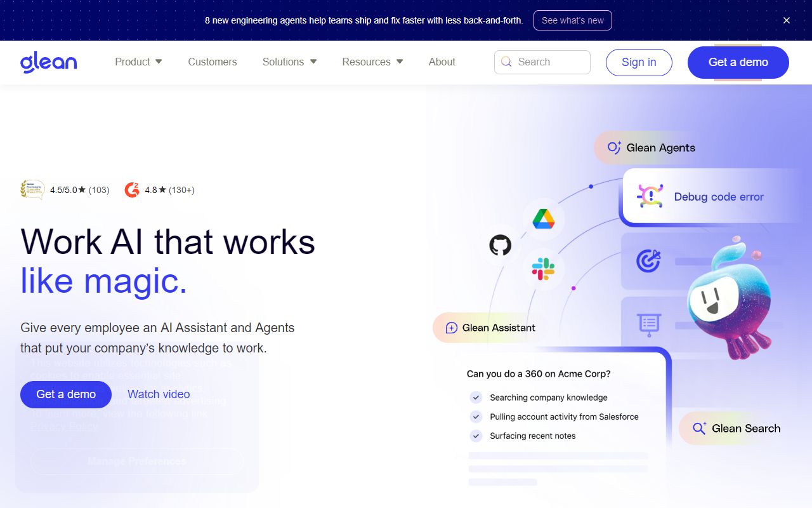
Task: Click the GitHub icon in the hero graphic
Action: pyautogui.click(x=501, y=244)
